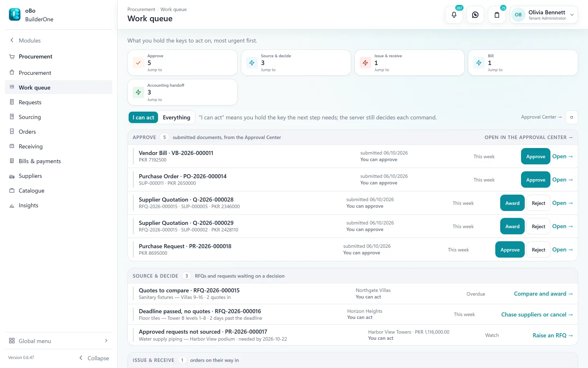The width and height of the screenshot is (588, 368).
Task: Open the notifications bell icon
Action: click(x=454, y=15)
